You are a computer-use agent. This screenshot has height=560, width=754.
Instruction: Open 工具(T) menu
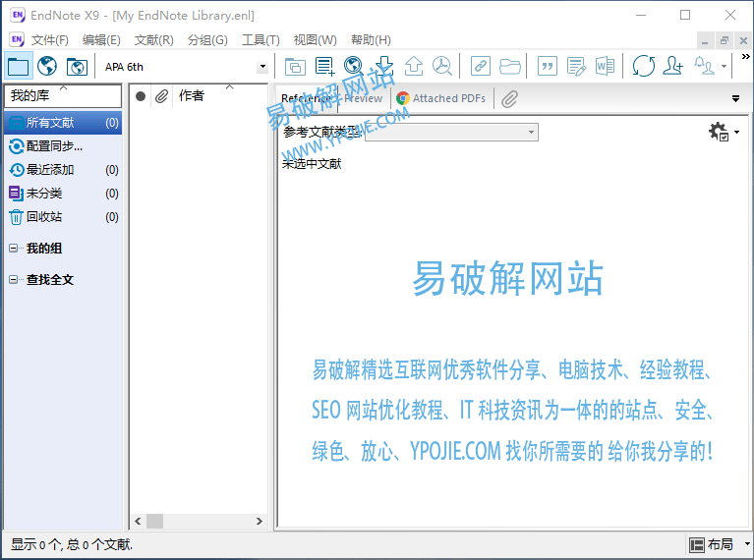261,40
